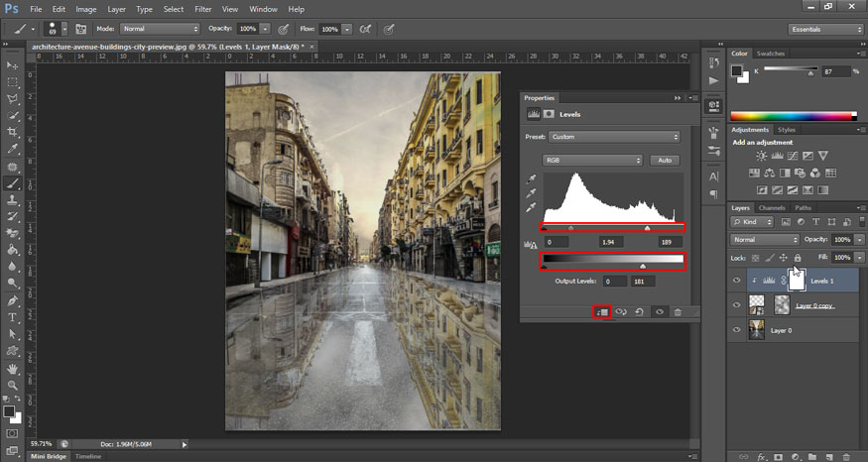Click the Color Balance scales icon
The image size is (868, 462).
click(x=770, y=173)
